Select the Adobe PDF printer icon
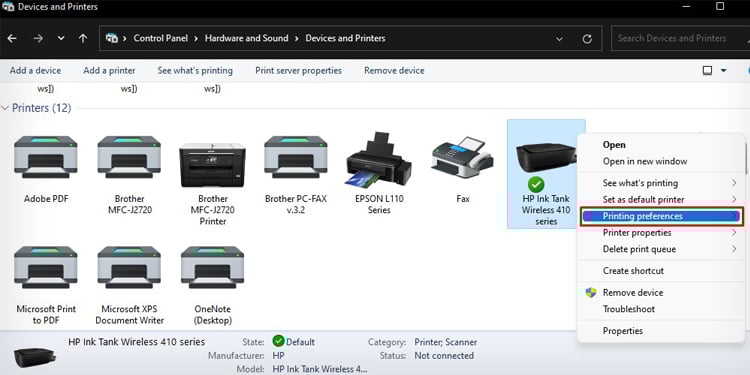The image size is (750, 375). pyautogui.click(x=46, y=157)
